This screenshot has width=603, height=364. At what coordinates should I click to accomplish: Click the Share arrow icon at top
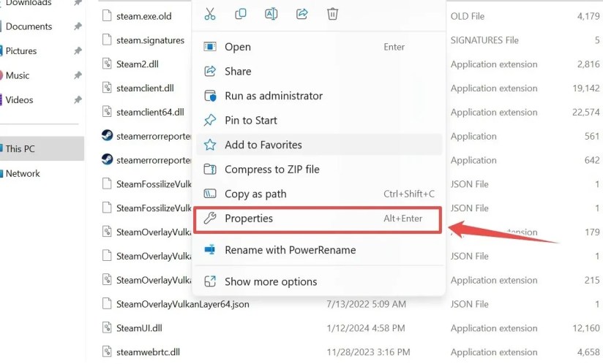tap(302, 14)
